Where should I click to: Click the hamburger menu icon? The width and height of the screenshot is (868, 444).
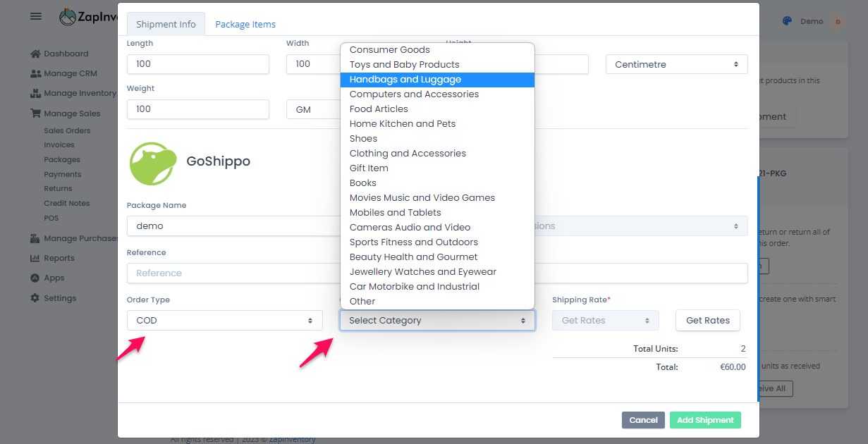[36, 16]
